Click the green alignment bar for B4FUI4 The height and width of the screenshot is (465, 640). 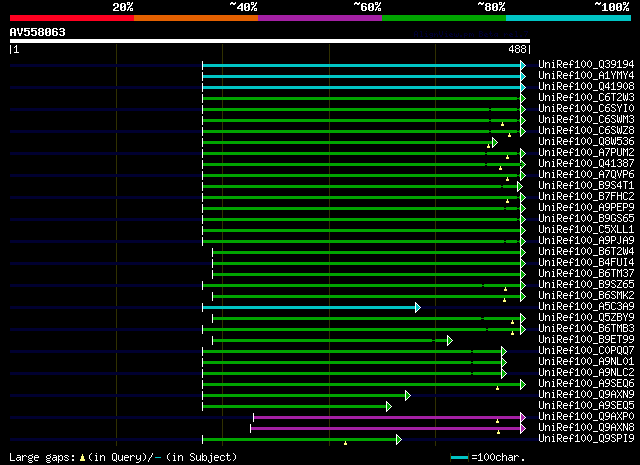coord(366,264)
